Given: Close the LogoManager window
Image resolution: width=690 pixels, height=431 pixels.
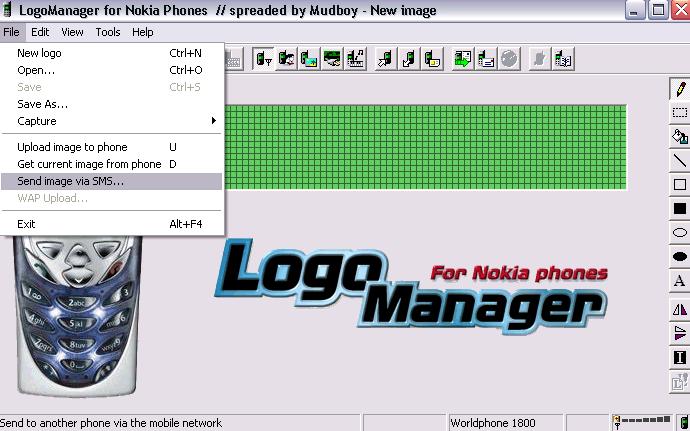Looking at the screenshot, I should [x=681, y=10].
